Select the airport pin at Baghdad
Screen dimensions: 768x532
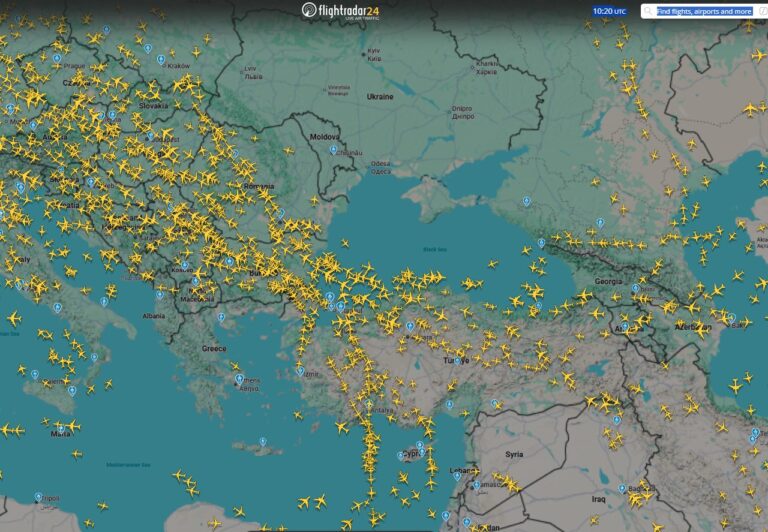coord(622,489)
